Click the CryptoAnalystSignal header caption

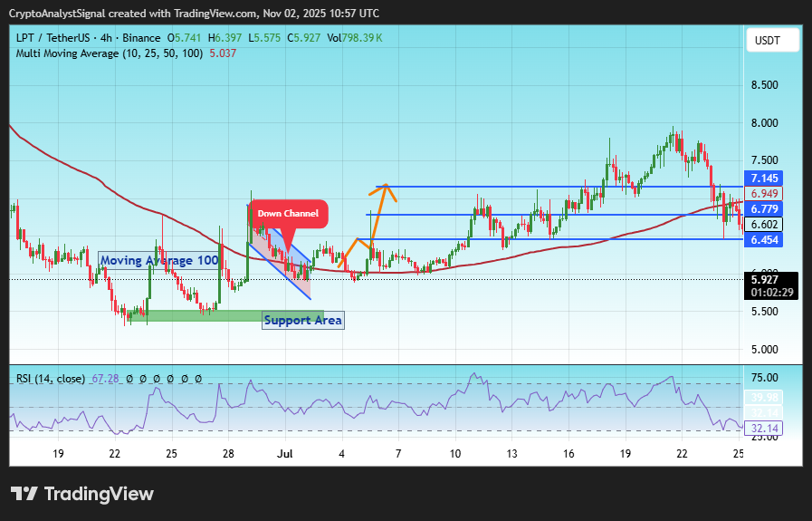point(194,13)
